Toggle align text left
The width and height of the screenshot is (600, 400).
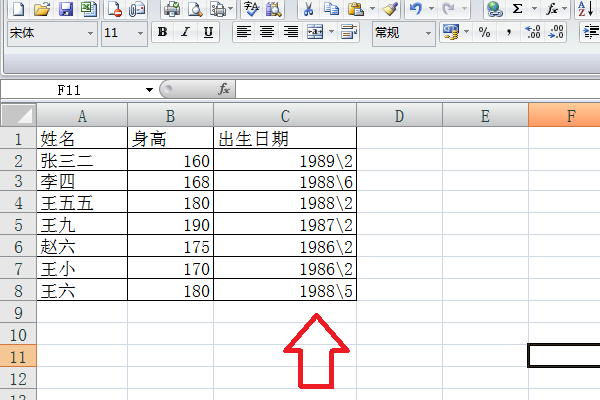(x=244, y=32)
